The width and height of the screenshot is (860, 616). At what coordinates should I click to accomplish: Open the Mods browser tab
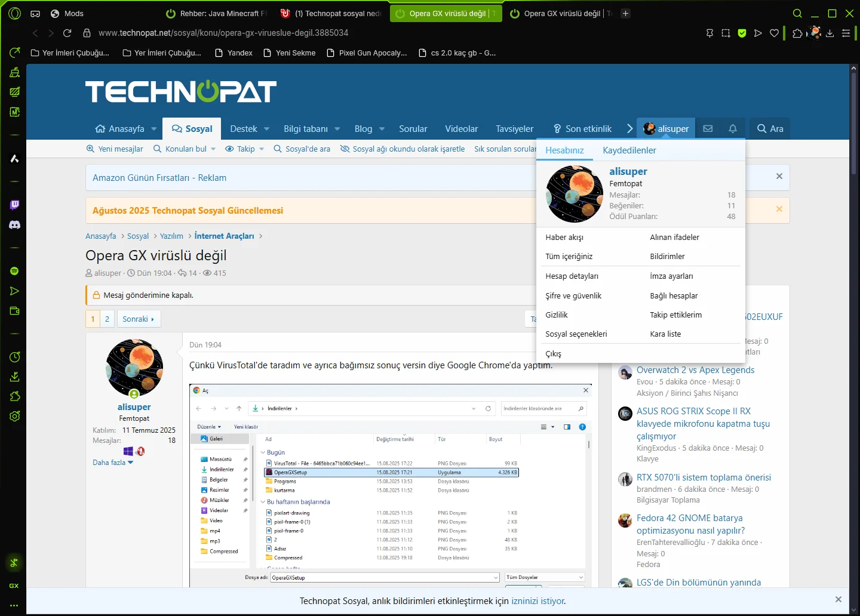[67, 13]
